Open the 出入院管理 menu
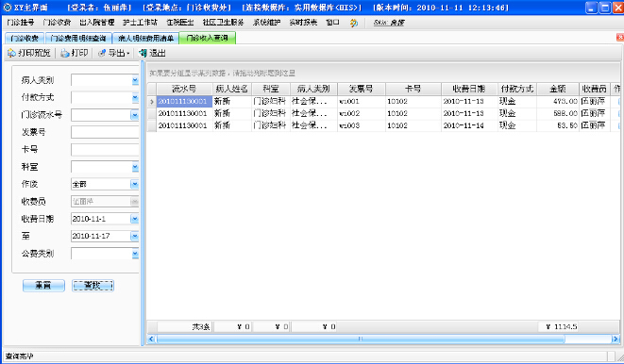624x364 pixels. 96,23
